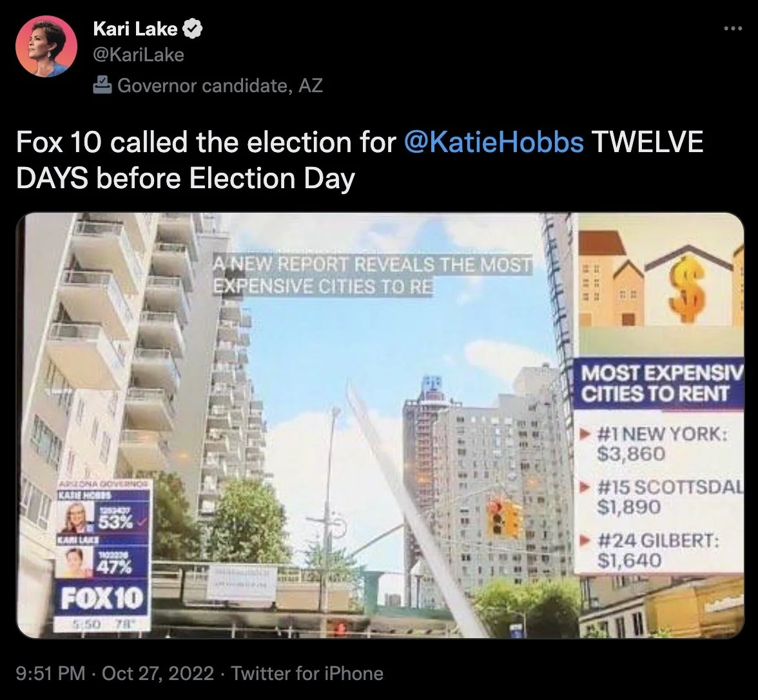Viewport: 758px width, 700px height.
Task: Click the #1 New York $3,860 entry
Action: [x=661, y=443]
